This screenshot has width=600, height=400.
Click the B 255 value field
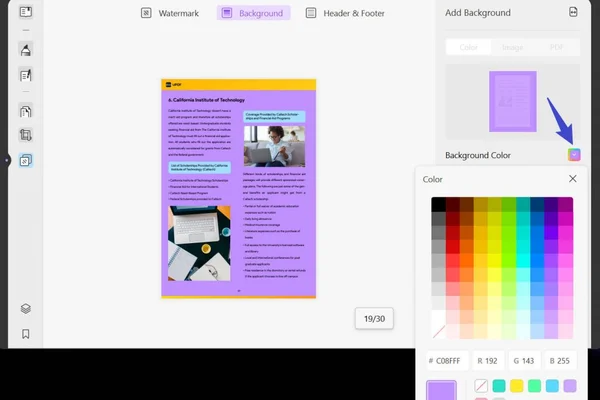pyautogui.click(x=560, y=361)
